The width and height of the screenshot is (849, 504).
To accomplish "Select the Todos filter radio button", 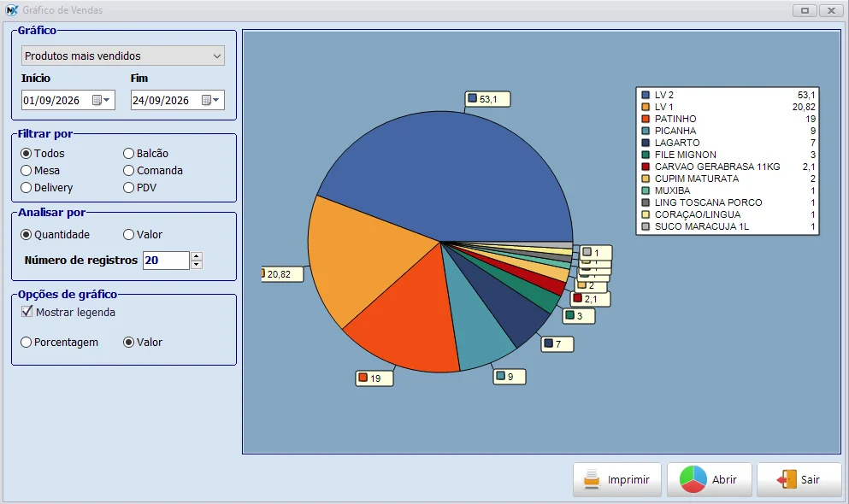I will pos(26,154).
